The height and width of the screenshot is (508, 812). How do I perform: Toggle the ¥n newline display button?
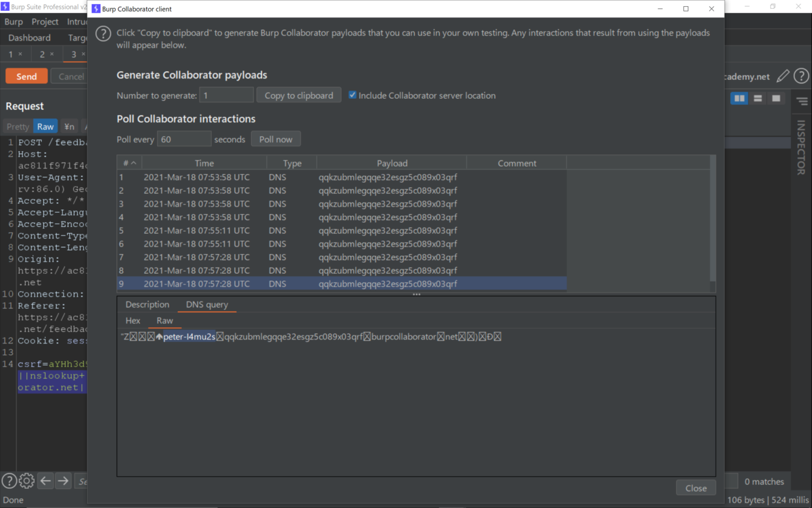(69, 127)
